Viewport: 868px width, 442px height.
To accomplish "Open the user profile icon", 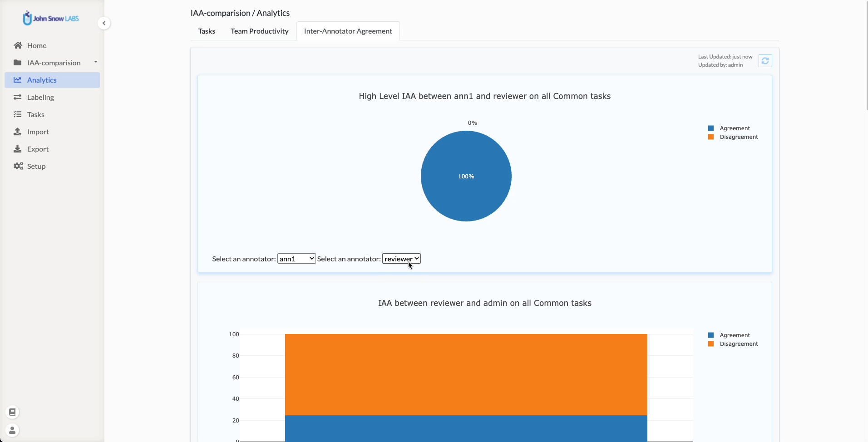I will pyautogui.click(x=12, y=430).
